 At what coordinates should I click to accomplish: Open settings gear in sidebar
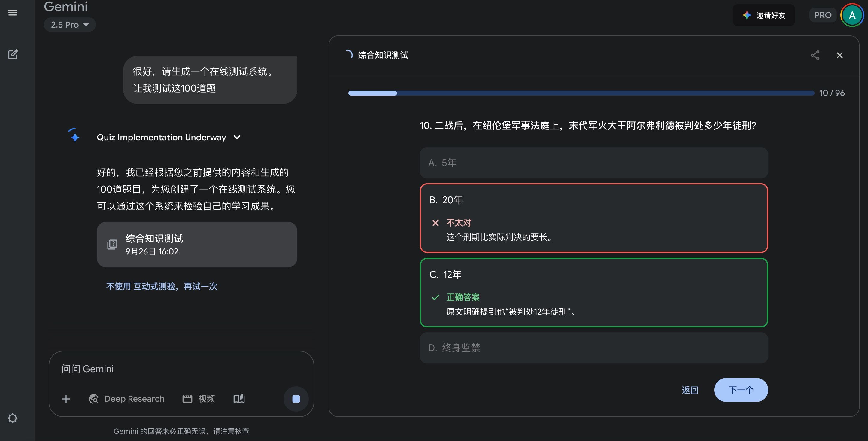13,418
